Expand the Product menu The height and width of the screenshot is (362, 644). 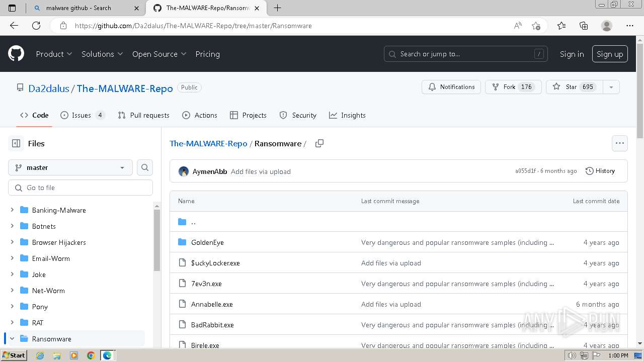(54, 54)
